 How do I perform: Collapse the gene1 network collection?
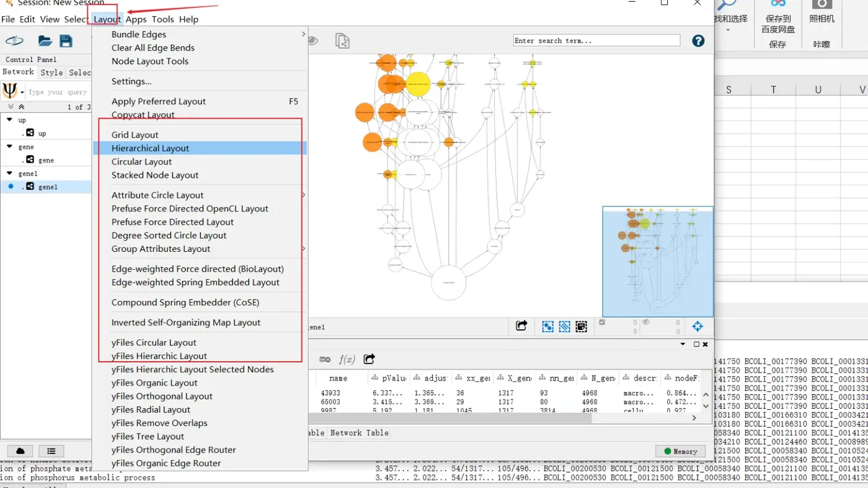(x=9, y=173)
